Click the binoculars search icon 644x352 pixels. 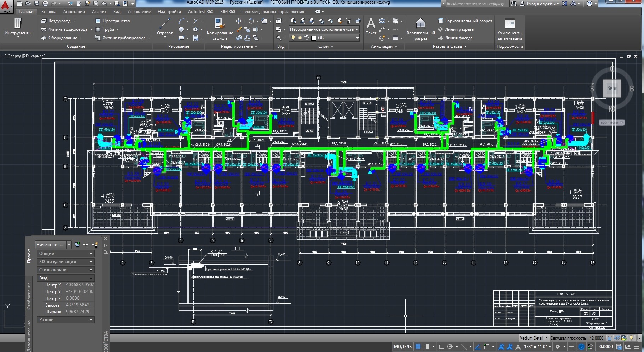[514, 4]
